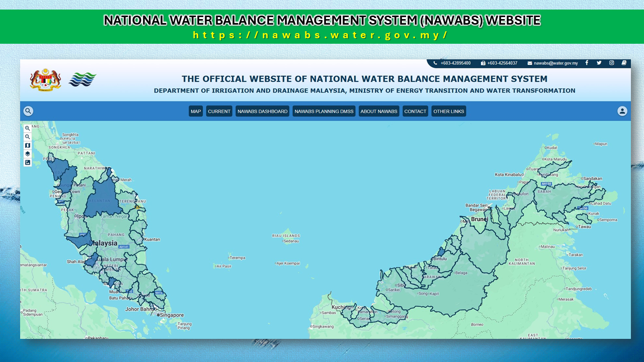Open the NAWABS Facebook page icon

[587, 63]
